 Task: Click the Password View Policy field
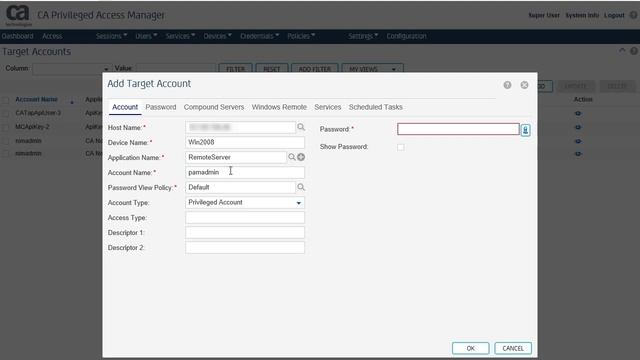[240, 187]
